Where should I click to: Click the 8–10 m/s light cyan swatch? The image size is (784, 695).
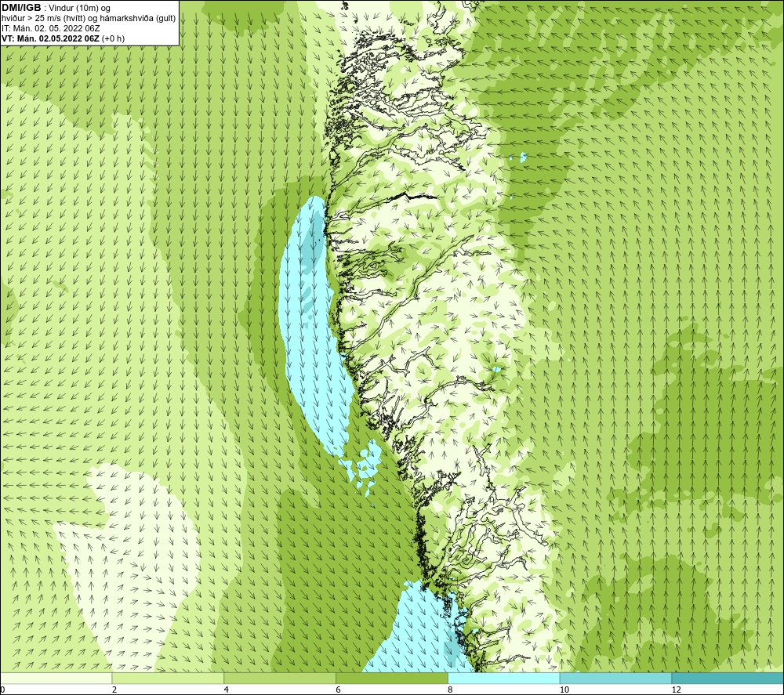click(504, 679)
